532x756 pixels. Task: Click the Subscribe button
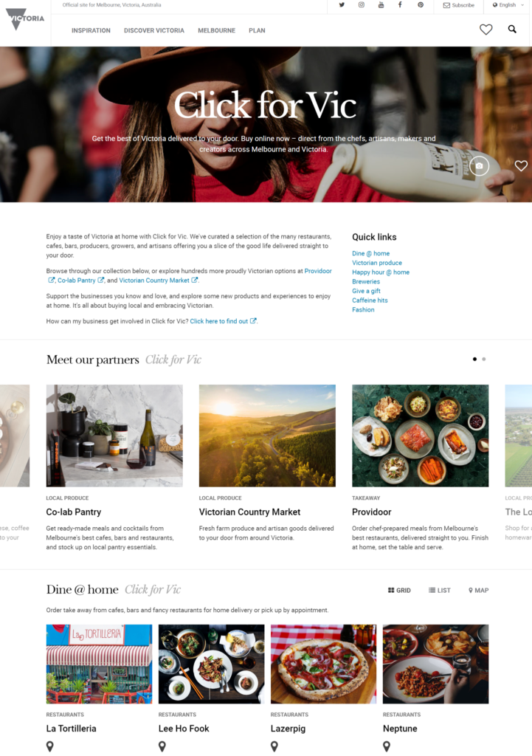point(459,5)
